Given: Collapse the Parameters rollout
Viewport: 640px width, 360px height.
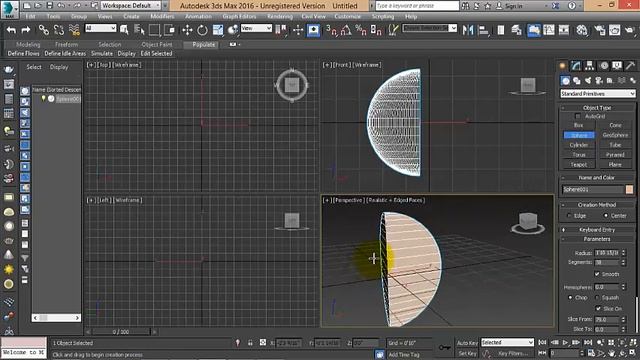Looking at the screenshot, I should 597,239.
